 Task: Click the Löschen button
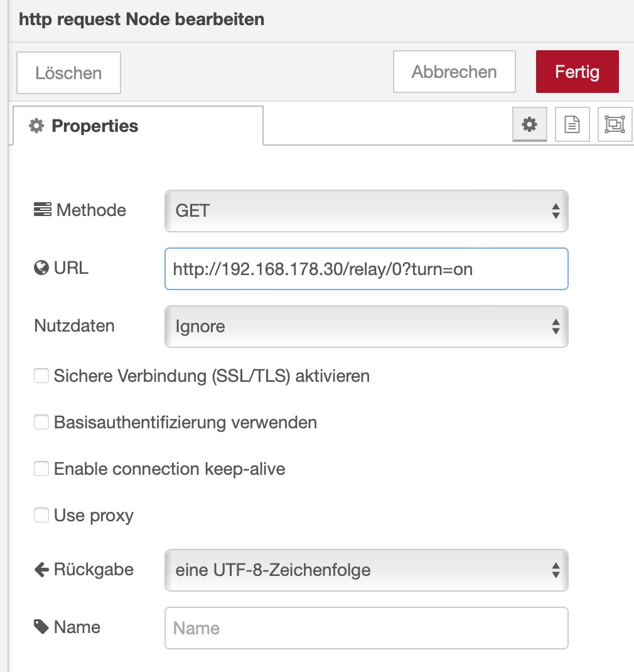[68, 73]
